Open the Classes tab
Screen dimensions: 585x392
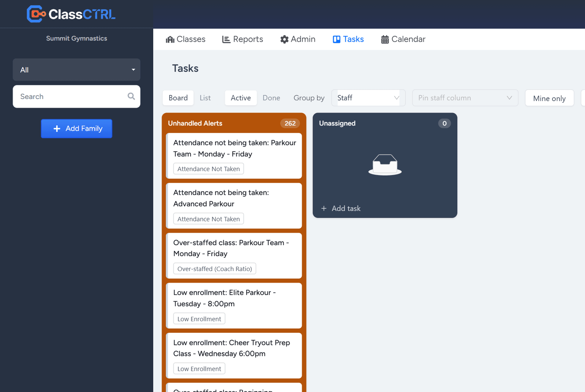tap(186, 39)
